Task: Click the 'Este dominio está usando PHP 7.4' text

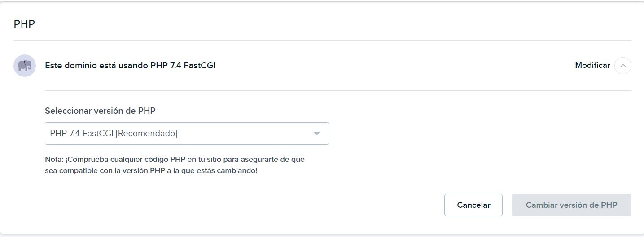Action: tap(130, 66)
